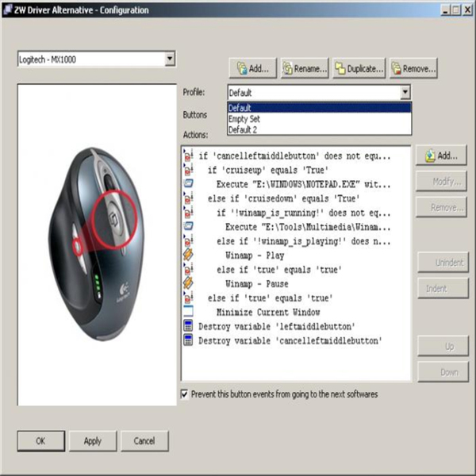Select "Destroy variable 'leftmiddlebutton'" row
Viewport: 476px width, 476px height.
(277, 327)
